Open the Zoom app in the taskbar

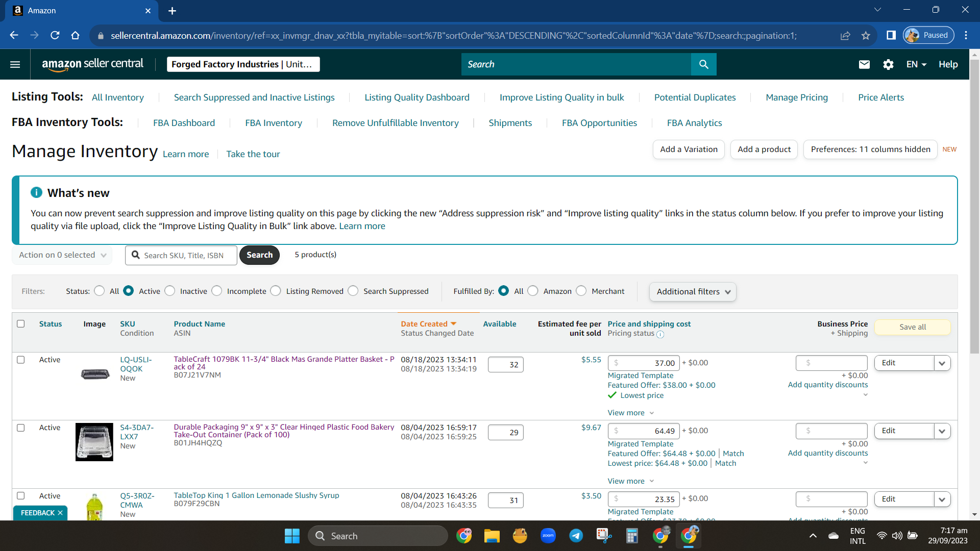548,536
